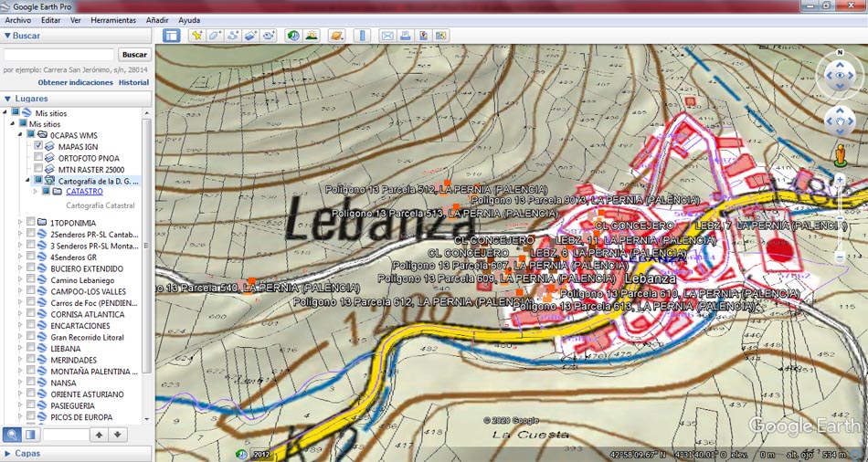Open the Ver menu

point(76,20)
